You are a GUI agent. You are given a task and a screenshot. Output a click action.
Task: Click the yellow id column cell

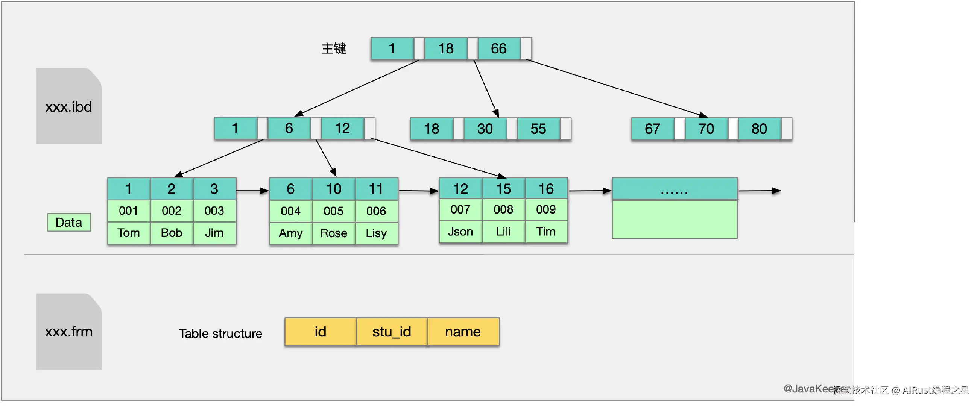pos(320,332)
